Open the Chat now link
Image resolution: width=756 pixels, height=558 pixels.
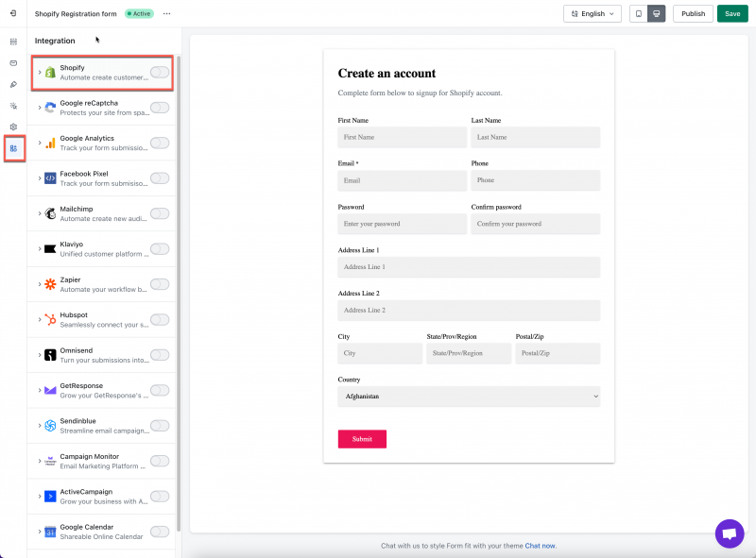point(539,544)
